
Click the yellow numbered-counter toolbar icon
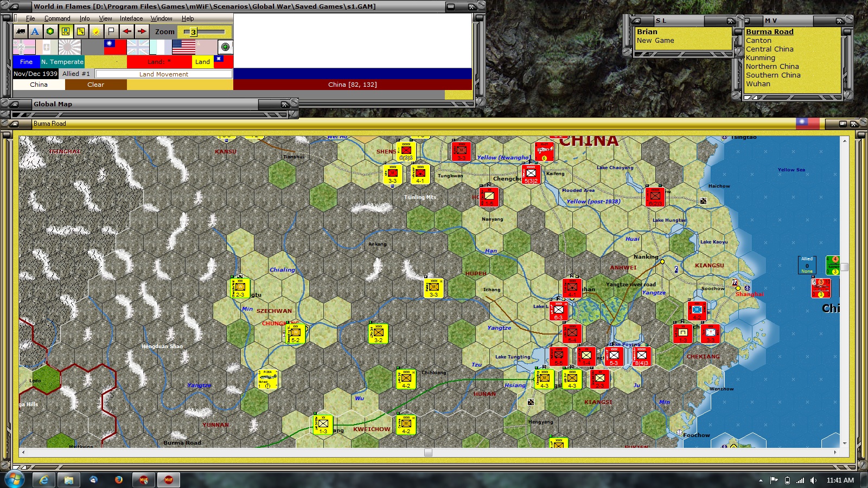(x=81, y=31)
